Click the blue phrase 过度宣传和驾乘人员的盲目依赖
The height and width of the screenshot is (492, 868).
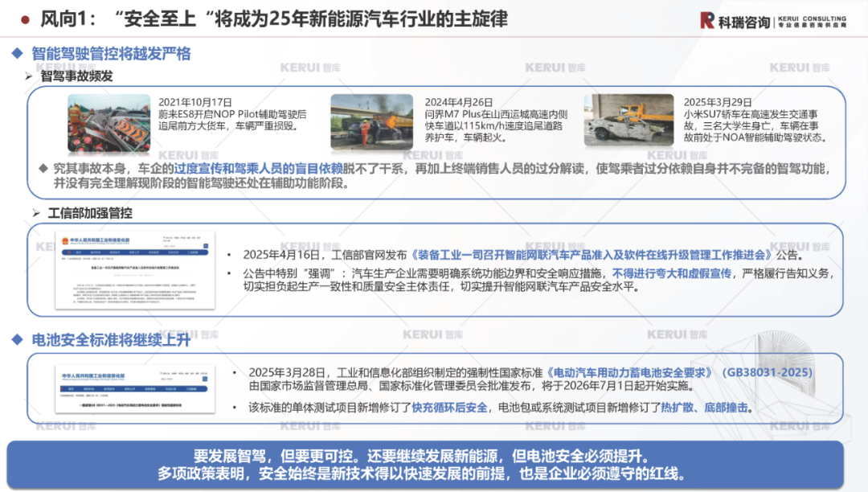259,169
